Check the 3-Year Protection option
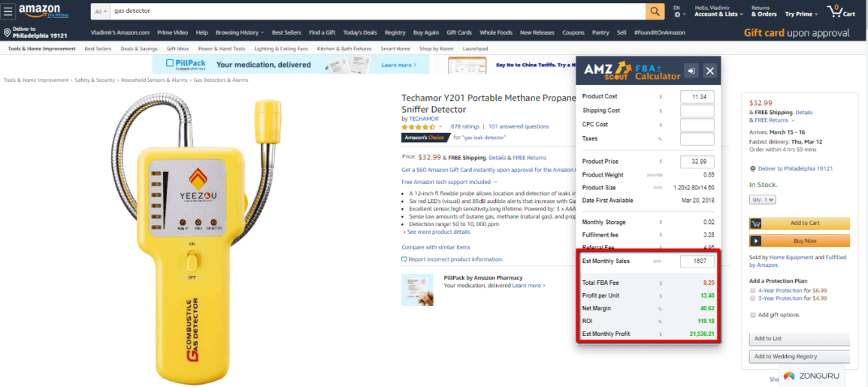This screenshot has height=387, width=868. [753, 298]
